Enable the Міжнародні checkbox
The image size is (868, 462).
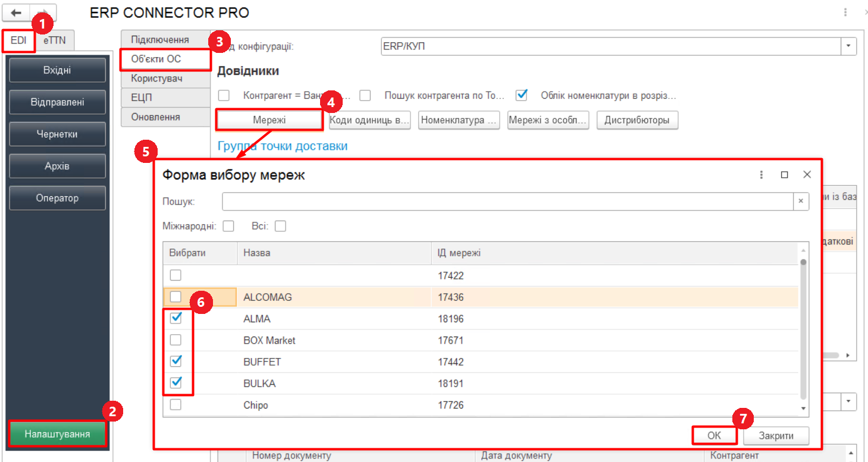pyautogui.click(x=228, y=226)
